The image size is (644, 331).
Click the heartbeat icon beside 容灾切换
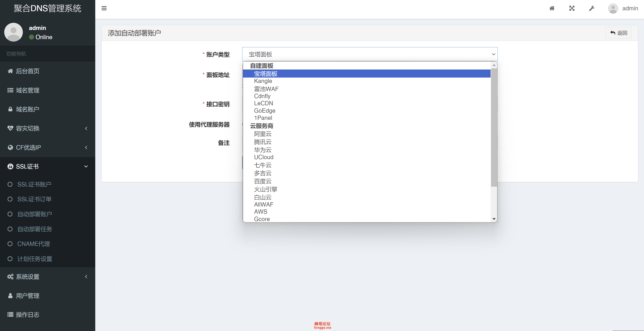coord(10,128)
